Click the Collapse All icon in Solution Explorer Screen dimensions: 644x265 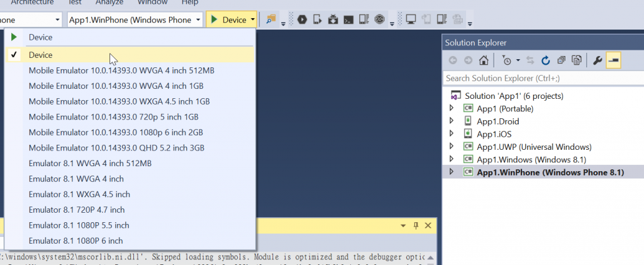coord(561,60)
